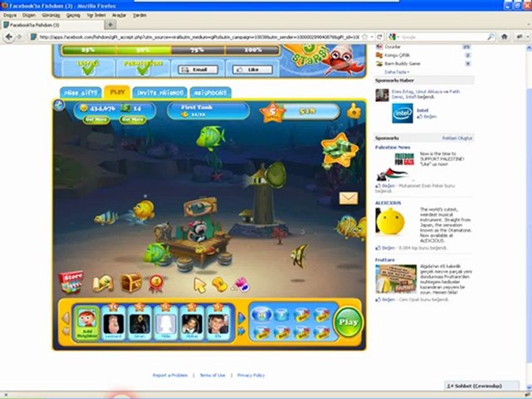The height and width of the screenshot is (399, 532).
Task: Open URL history dropdown arrow
Action: 372,37
